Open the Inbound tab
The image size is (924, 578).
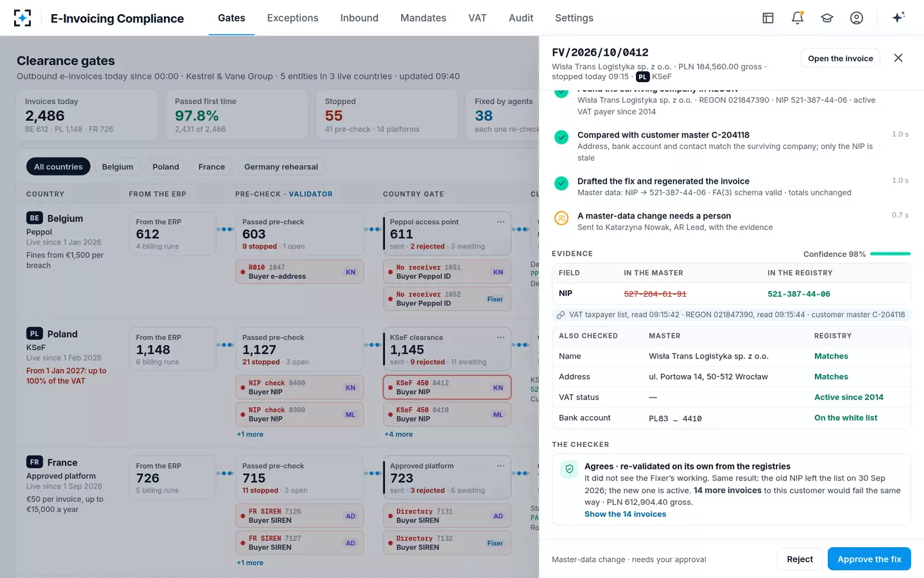[x=359, y=18]
